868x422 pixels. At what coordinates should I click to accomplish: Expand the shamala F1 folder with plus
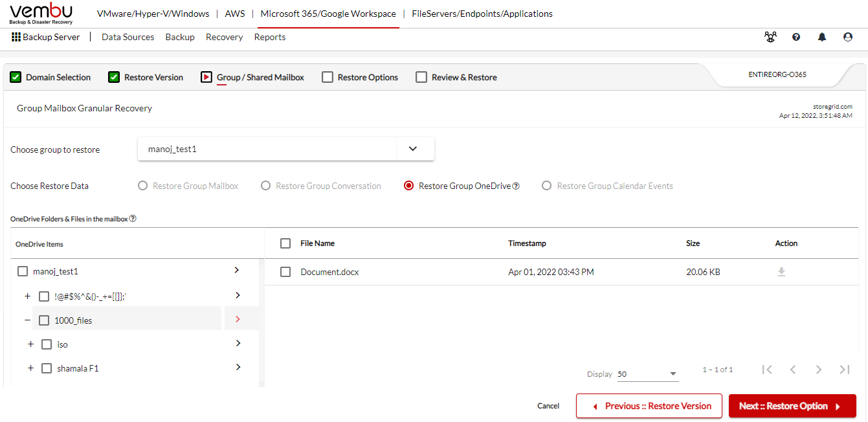[x=30, y=368]
